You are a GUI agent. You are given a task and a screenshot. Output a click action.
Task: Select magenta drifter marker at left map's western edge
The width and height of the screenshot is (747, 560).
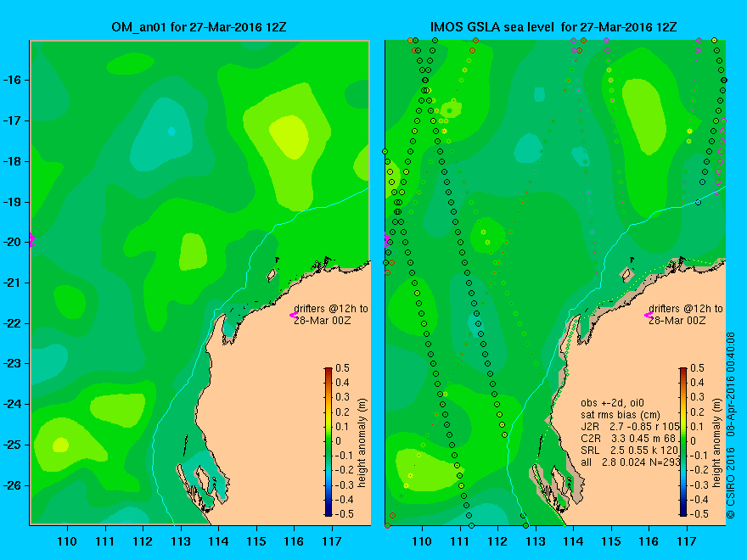[32, 239]
